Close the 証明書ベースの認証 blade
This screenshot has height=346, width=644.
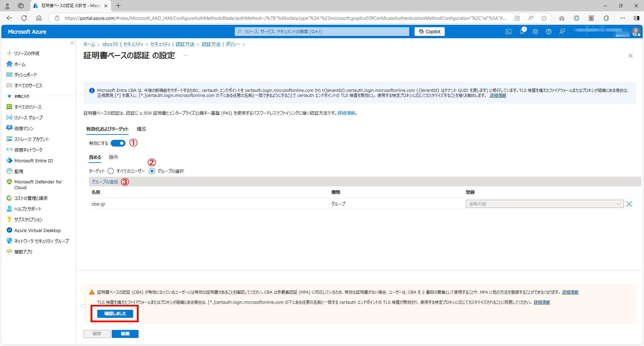(x=631, y=56)
